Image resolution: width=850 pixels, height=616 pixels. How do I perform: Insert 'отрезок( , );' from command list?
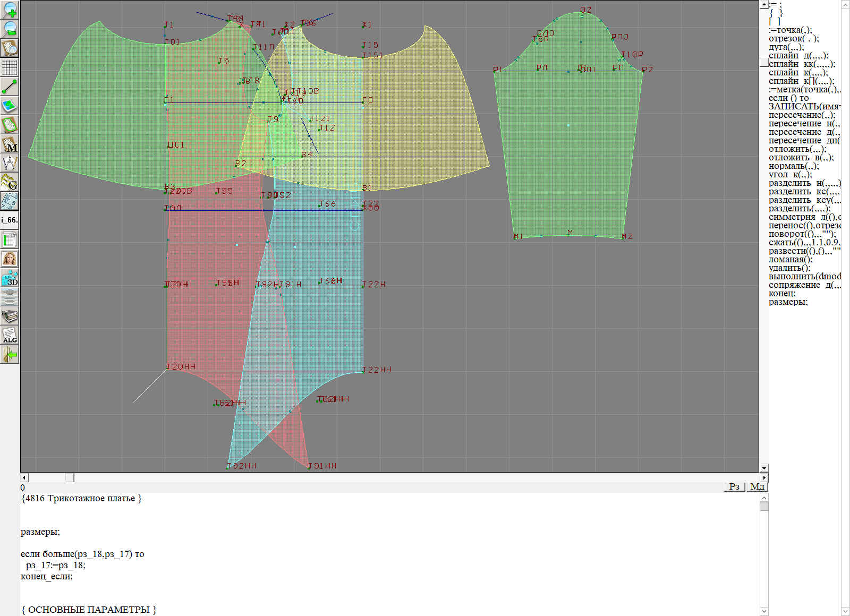pyautogui.click(x=794, y=39)
